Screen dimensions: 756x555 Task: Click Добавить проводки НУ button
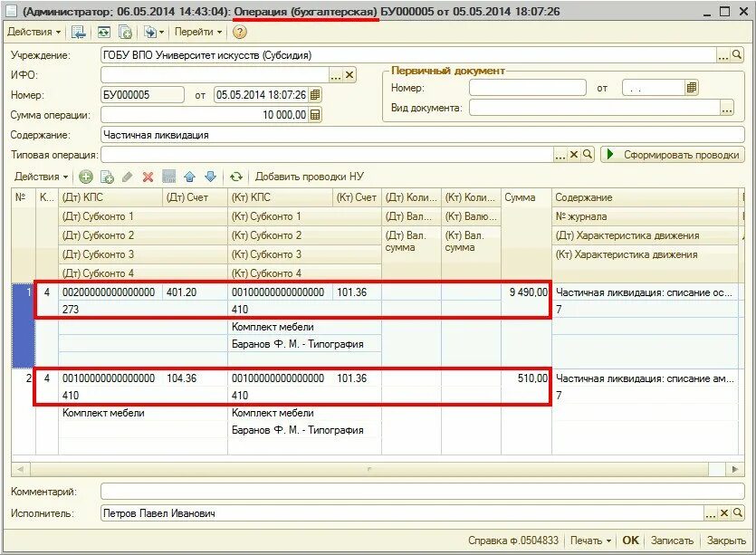point(309,177)
